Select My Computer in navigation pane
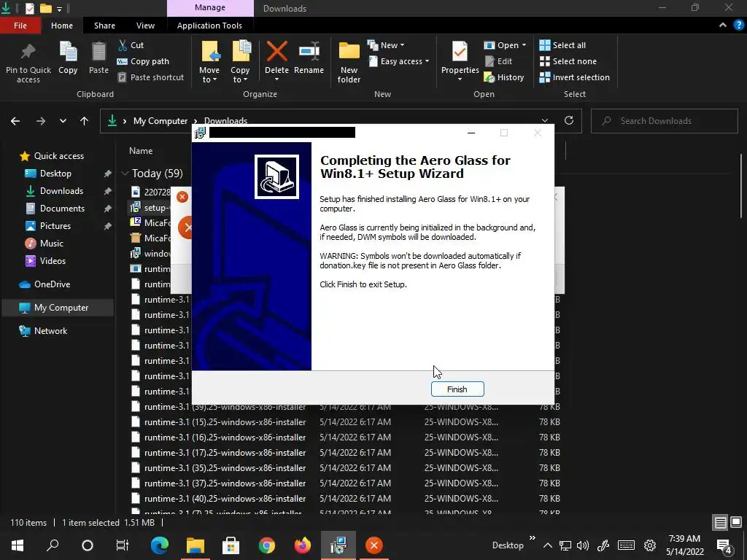The image size is (747, 560). (x=57, y=308)
